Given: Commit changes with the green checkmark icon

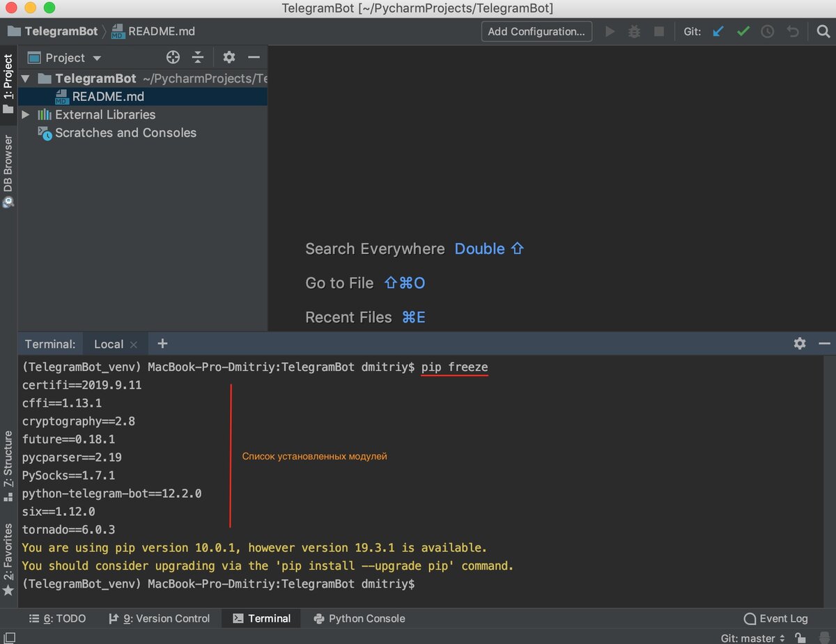Looking at the screenshot, I should 743,31.
